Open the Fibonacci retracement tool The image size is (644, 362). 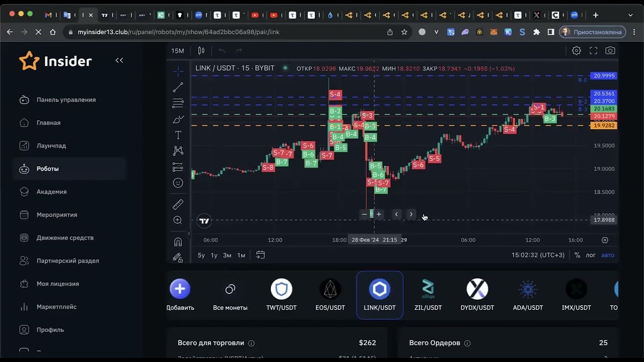(178, 103)
